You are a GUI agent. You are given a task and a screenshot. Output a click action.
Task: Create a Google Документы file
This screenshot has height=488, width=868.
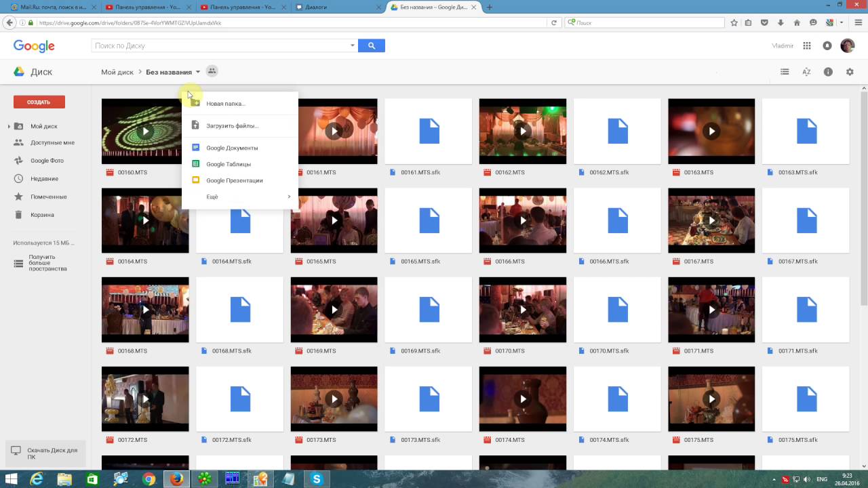point(240,148)
